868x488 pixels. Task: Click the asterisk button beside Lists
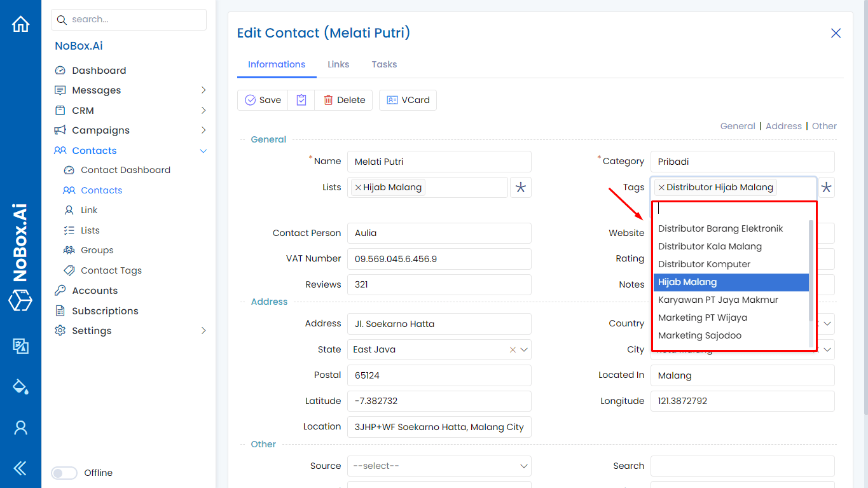coord(521,188)
